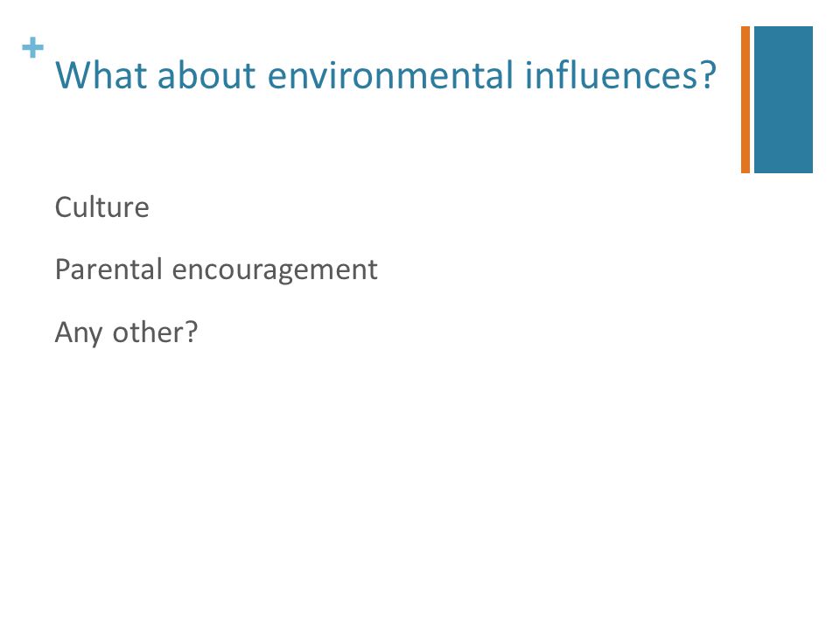The height and width of the screenshot is (630, 840).
Task: Click the capital "P" of Parental
Action: [63, 269]
